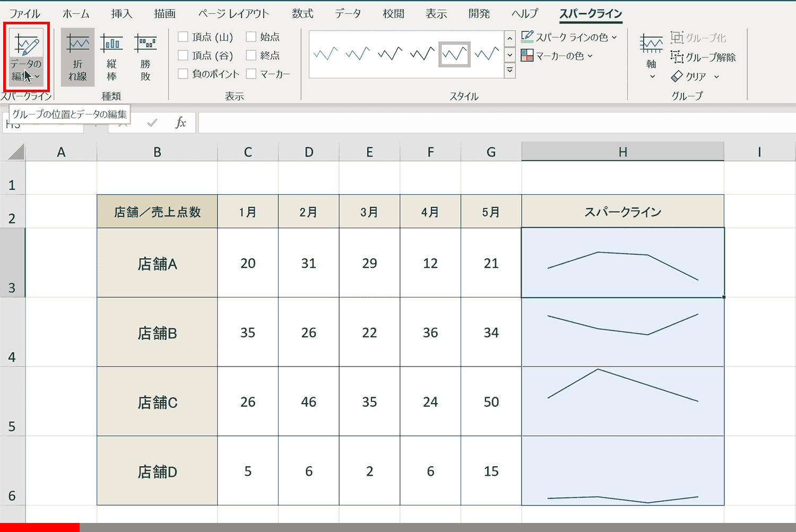
Task: Enable the 始点 first point checkbox
Action: tap(251, 37)
